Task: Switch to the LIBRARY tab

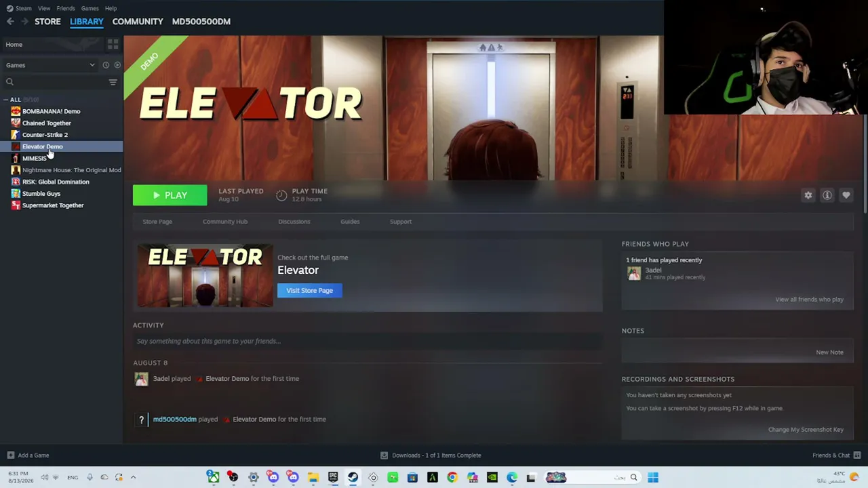Action: coord(87,22)
